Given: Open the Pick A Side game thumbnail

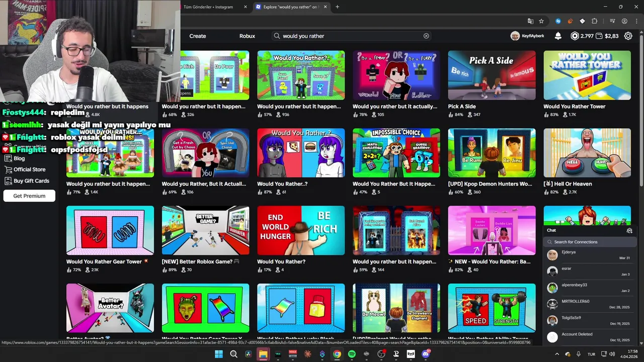Looking at the screenshot, I should [492, 75].
